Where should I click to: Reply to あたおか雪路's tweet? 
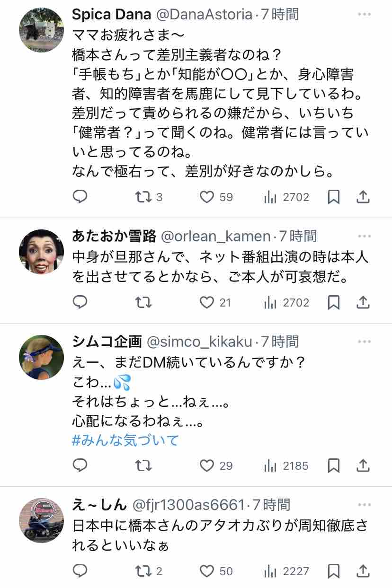pyautogui.click(x=80, y=302)
